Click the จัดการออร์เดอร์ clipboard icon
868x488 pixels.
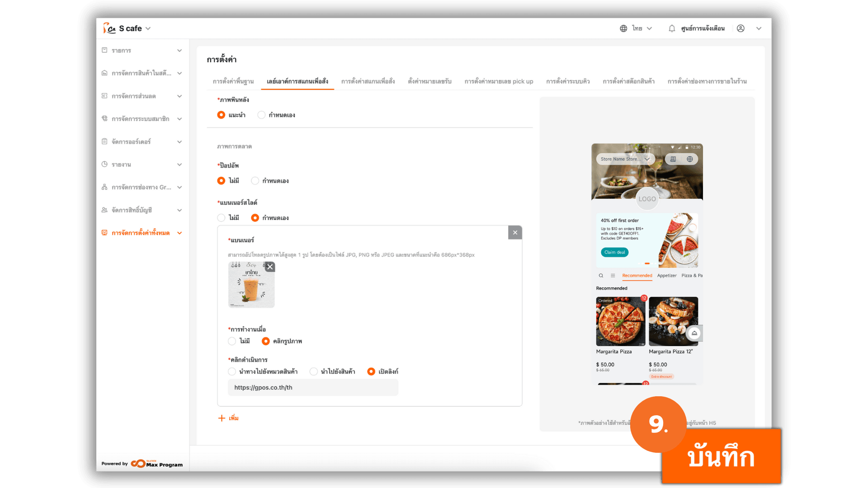click(x=104, y=141)
